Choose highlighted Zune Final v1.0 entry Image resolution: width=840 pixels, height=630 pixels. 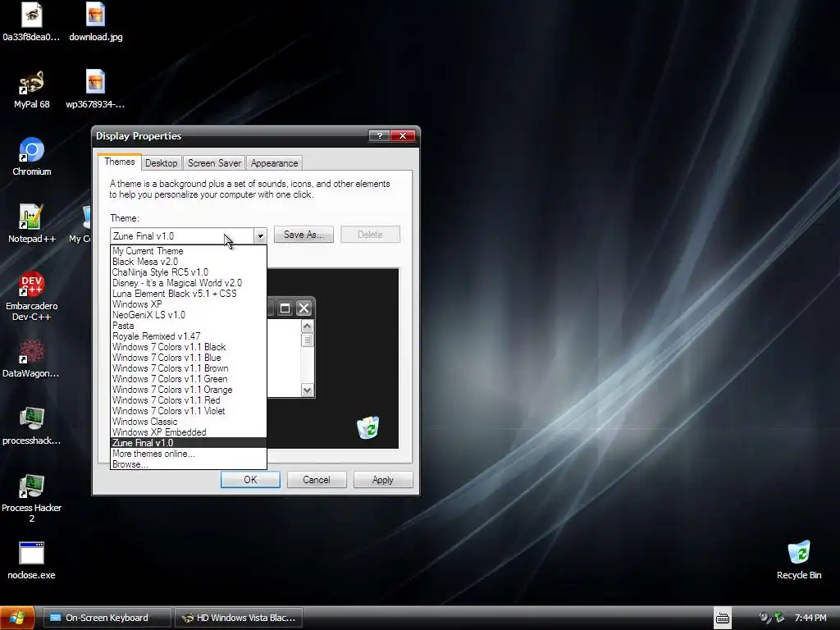click(188, 443)
